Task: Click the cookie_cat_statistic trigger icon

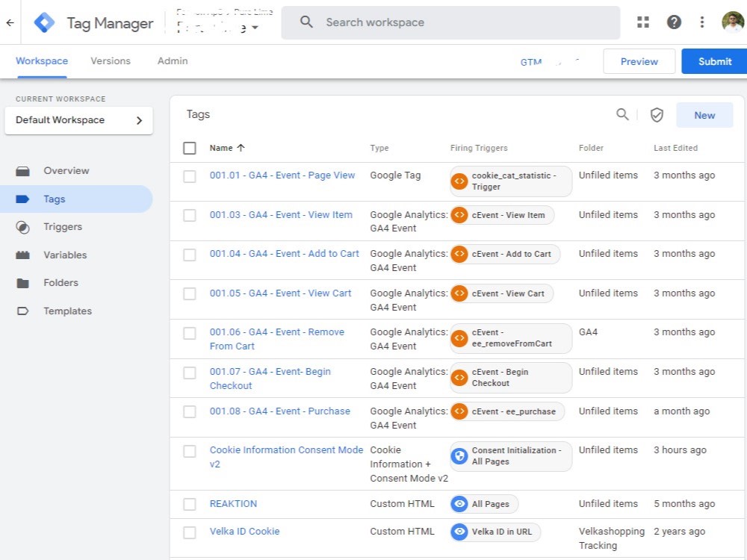Action: 459,181
